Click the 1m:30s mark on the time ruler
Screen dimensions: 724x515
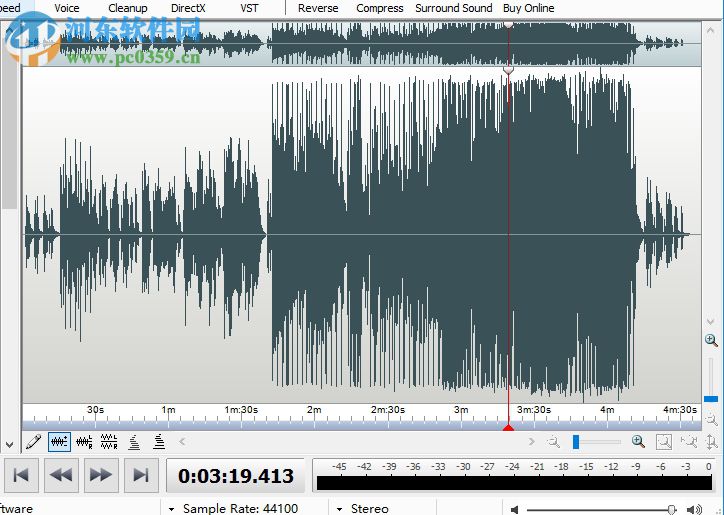click(241, 410)
